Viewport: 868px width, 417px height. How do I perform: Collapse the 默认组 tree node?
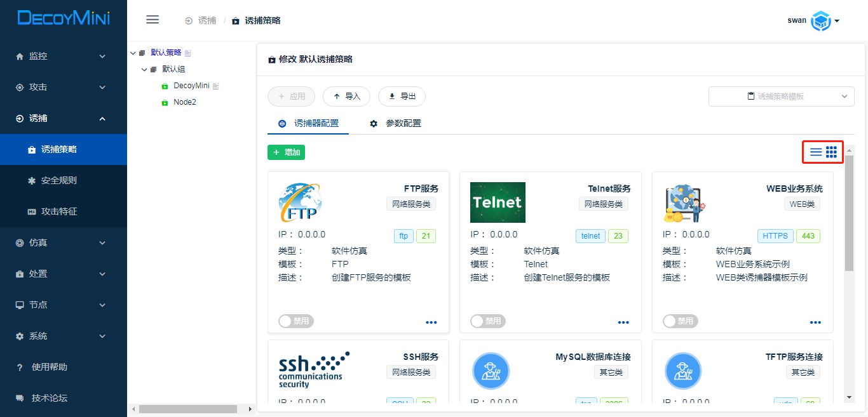click(144, 69)
